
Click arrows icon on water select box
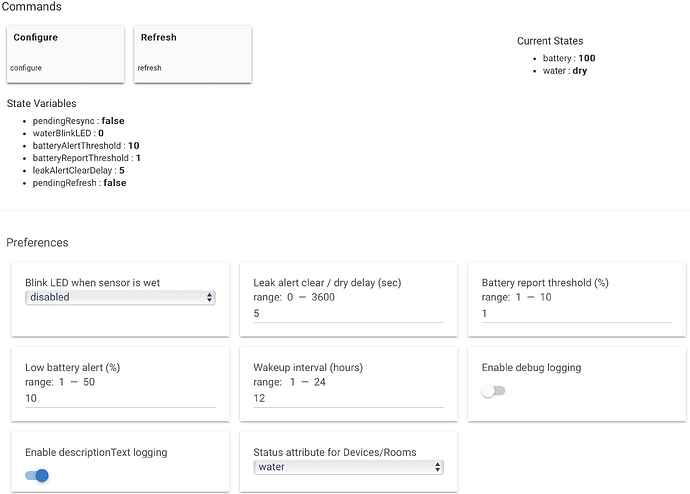point(437,467)
